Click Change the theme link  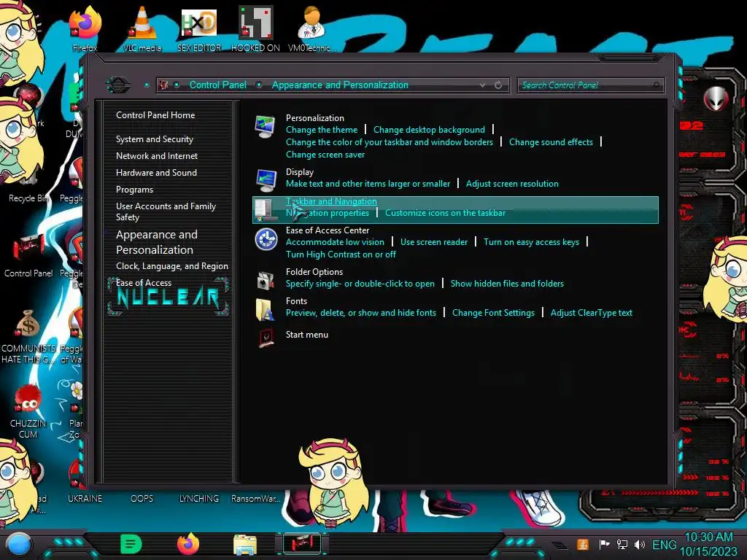click(x=322, y=130)
